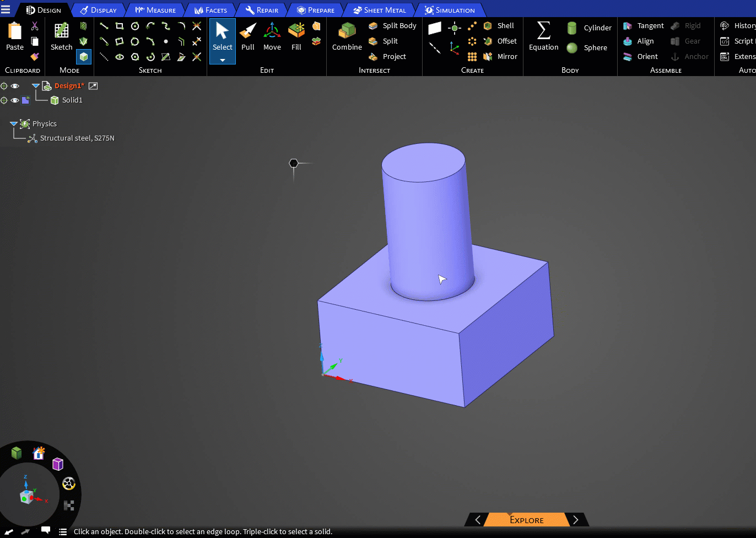This screenshot has width=756, height=538.
Task: Collapse the Physics section
Action: (x=14, y=123)
